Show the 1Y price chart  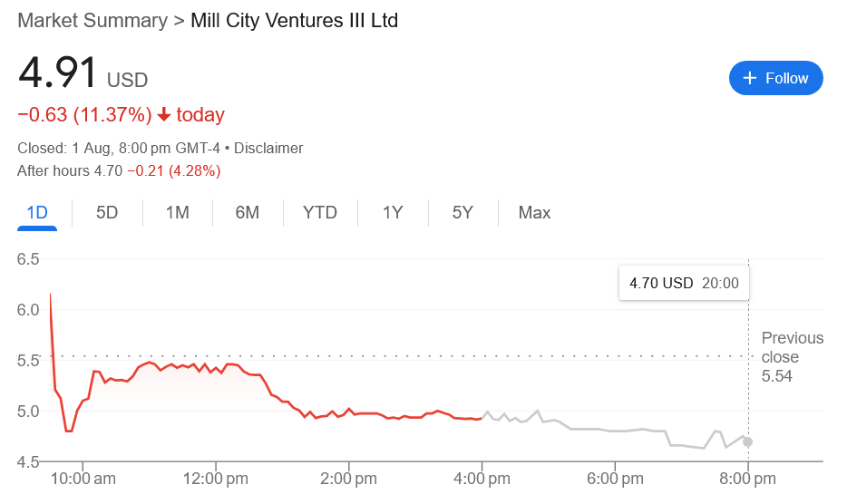392,213
